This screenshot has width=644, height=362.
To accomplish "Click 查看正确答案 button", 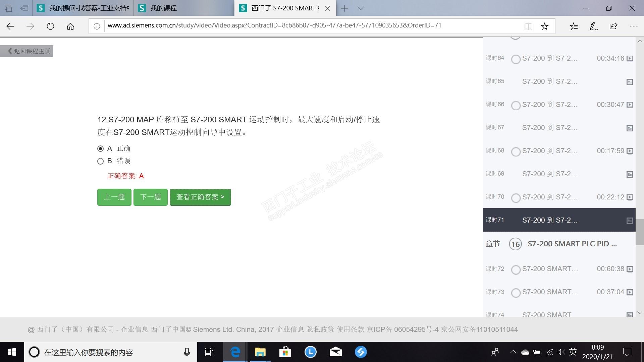I will click(200, 197).
